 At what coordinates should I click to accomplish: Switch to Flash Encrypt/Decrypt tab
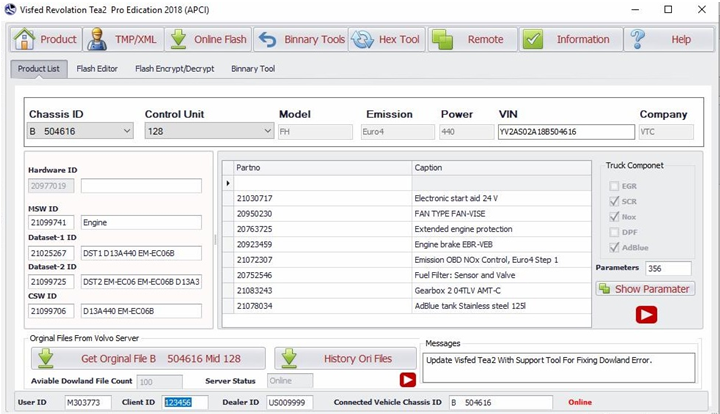pyautogui.click(x=174, y=69)
